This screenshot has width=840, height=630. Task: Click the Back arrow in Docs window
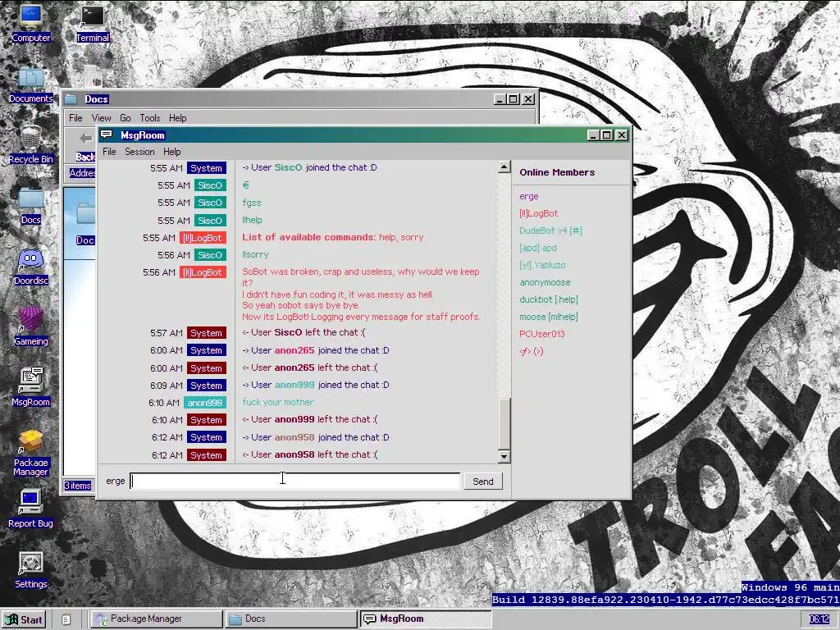click(x=85, y=139)
